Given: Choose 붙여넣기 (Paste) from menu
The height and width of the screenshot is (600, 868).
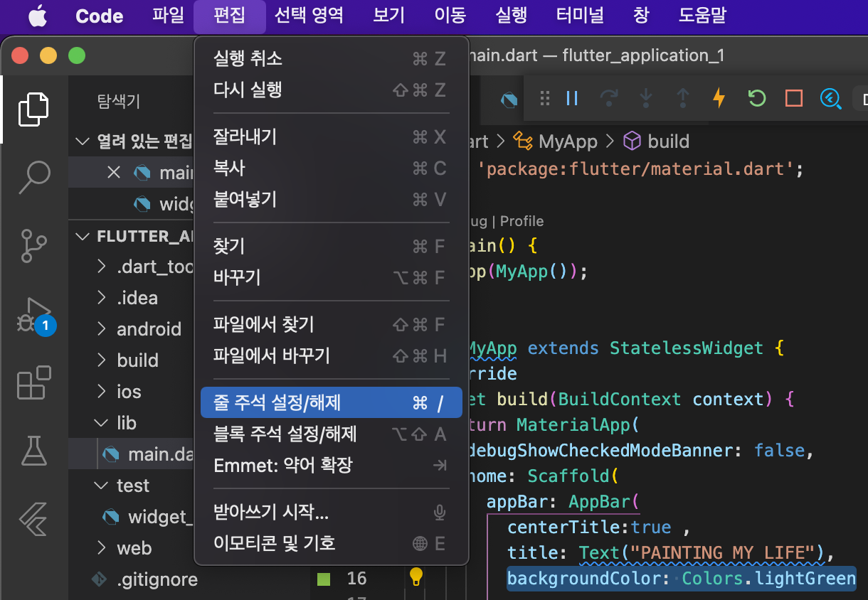Looking at the screenshot, I should pyautogui.click(x=332, y=199).
